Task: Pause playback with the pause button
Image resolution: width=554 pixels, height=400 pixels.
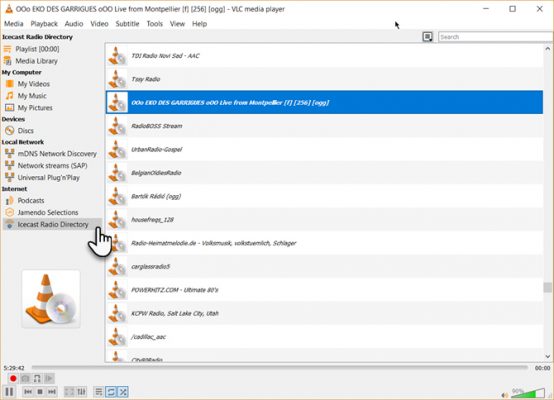Action: tap(9, 392)
